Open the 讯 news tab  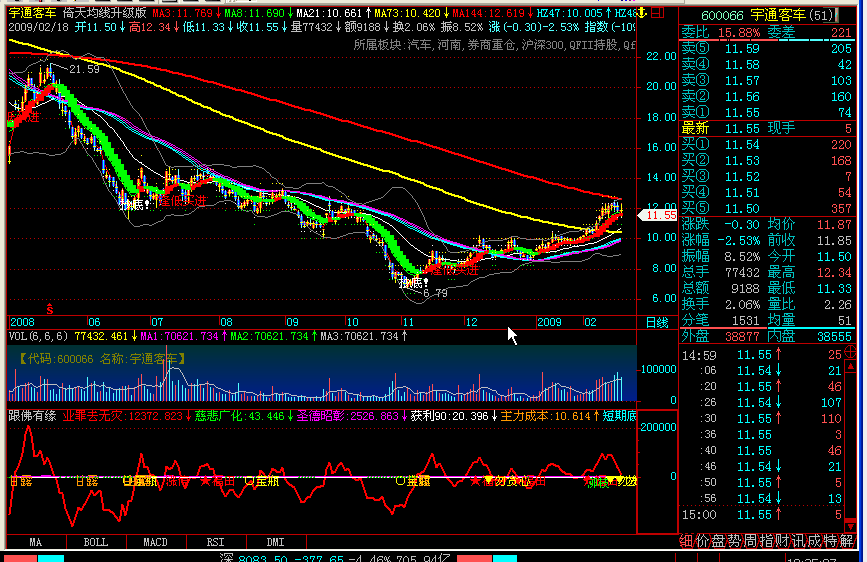[798, 541]
